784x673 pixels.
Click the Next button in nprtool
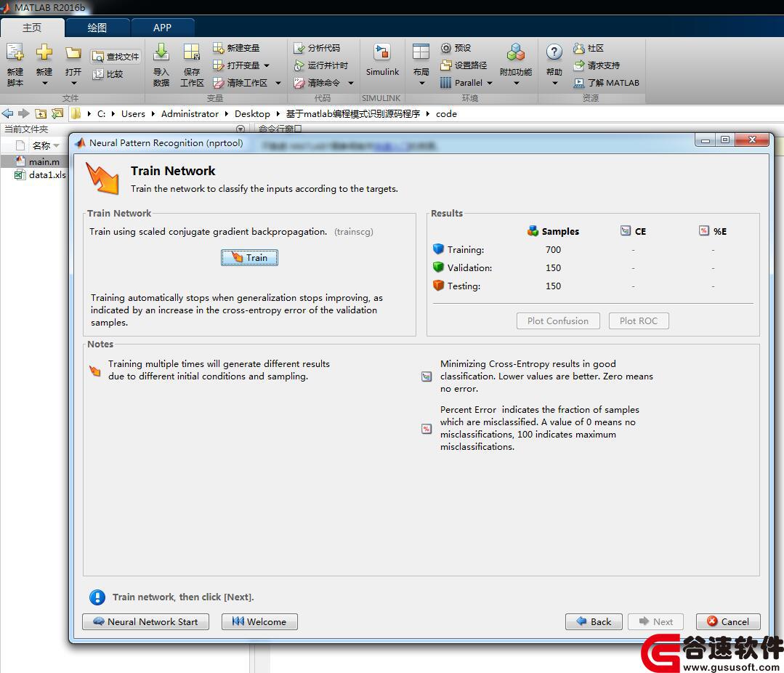655,621
